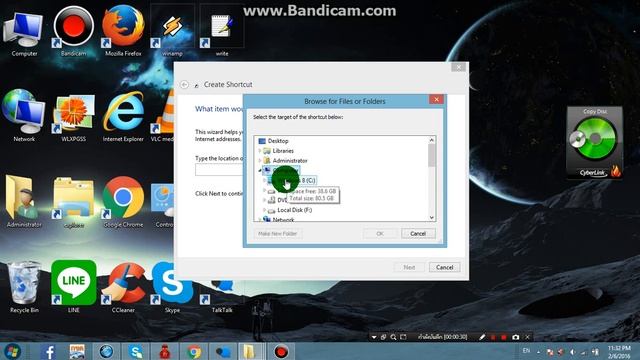Click OK in Browse for Files dialog
640x360 pixels.
coord(380,233)
